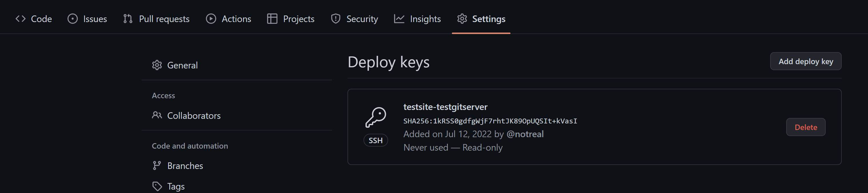
Task: Go to the Issues tab
Action: coord(87,19)
